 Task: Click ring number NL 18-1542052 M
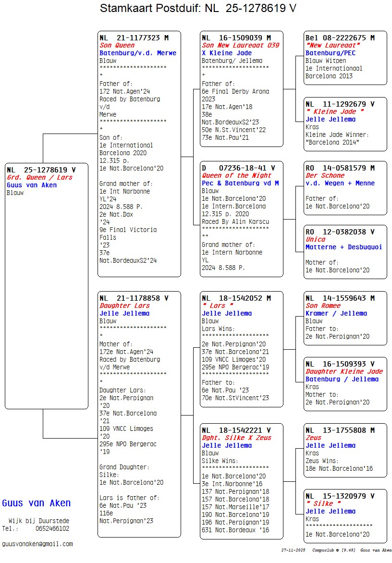pos(236,298)
